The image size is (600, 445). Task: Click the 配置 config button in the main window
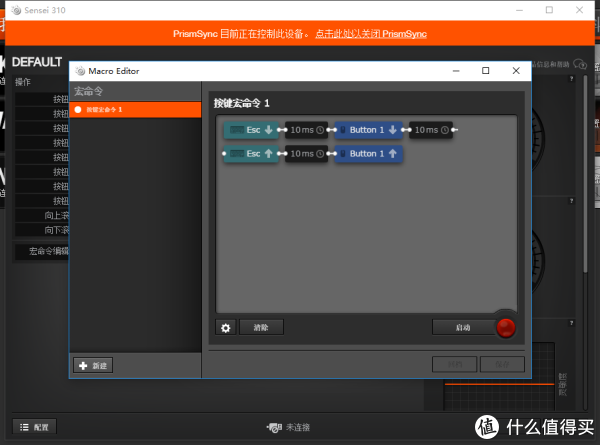point(34,427)
